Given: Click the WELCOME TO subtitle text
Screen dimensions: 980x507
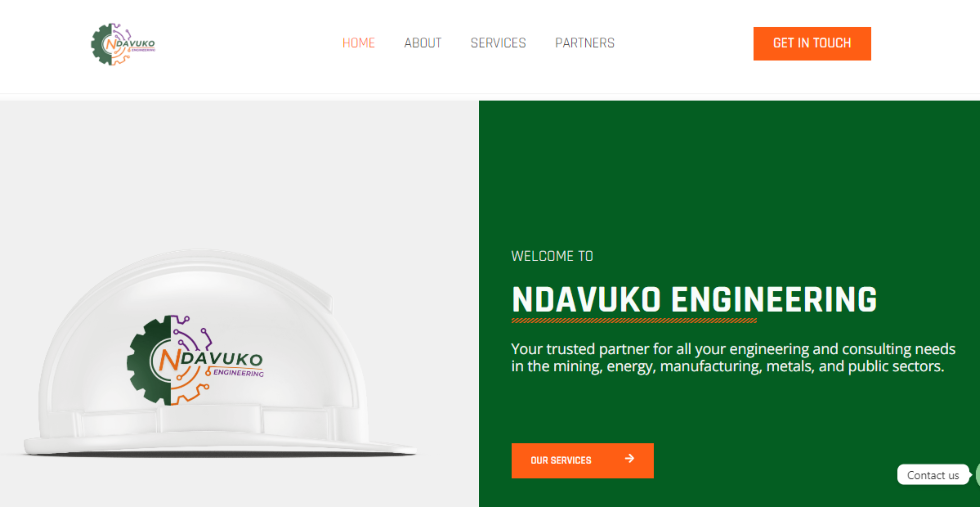Looking at the screenshot, I should [x=552, y=256].
